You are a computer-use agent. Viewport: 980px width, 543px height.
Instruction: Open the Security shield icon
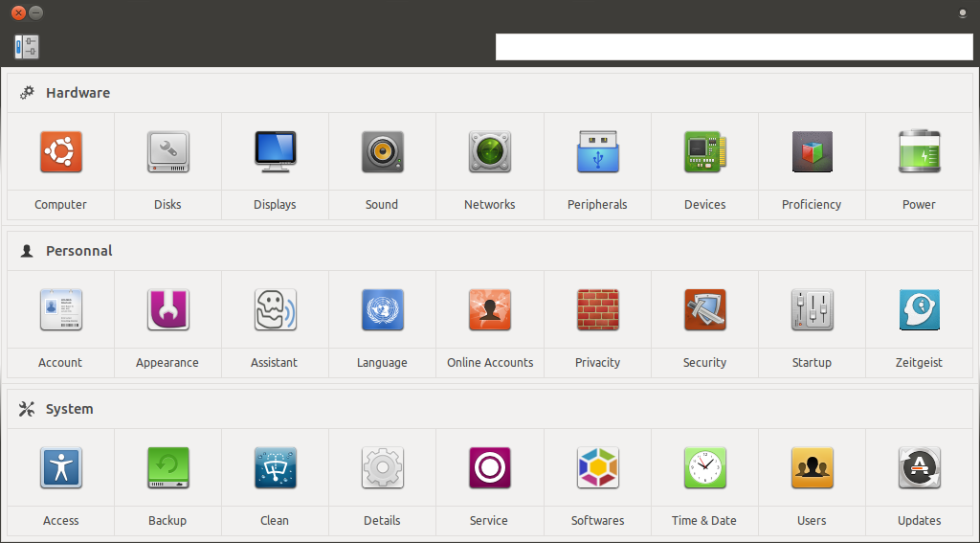pos(705,309)
